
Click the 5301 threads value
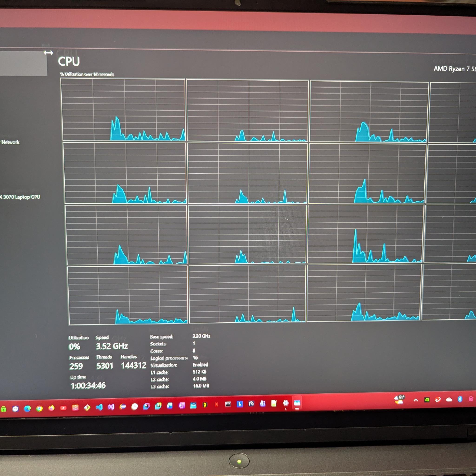(x=105, y=366)
